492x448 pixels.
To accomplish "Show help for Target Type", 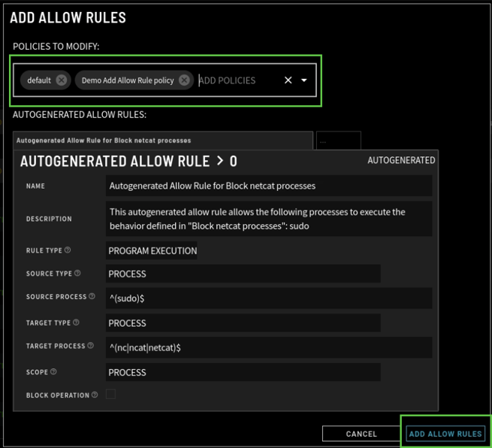I will click(x=76, y=322).
